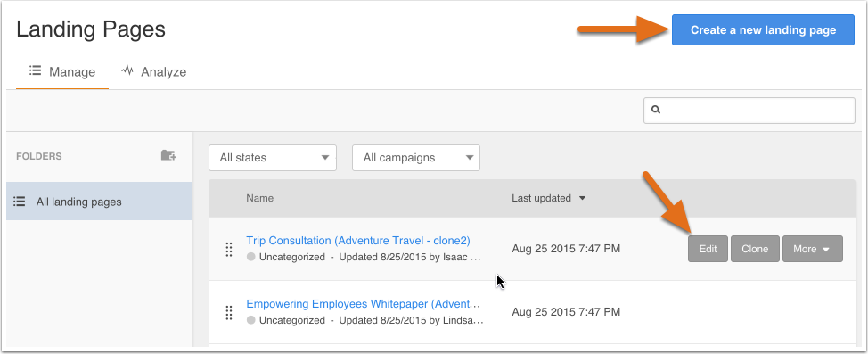868x354 pixels.
Task: Open the All campaigns dropdown
Action: 416,158
